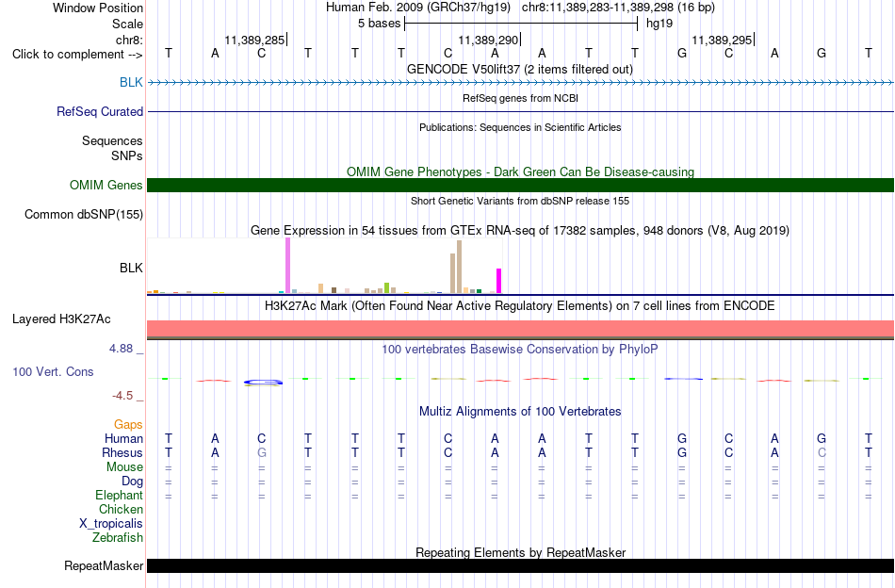Open the Layered H3K27Ac track label
The image size is (895, 588).
(61, 318)
